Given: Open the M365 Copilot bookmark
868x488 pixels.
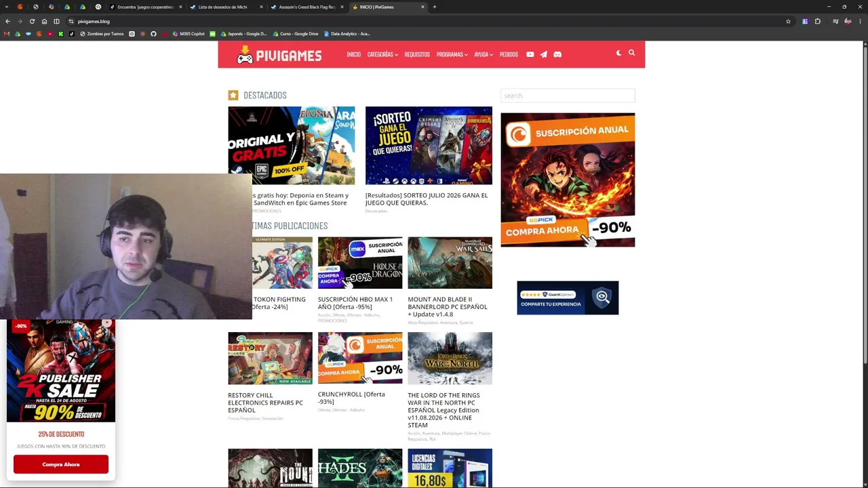Looking at the screenshot, I should (x=189, y=34).
